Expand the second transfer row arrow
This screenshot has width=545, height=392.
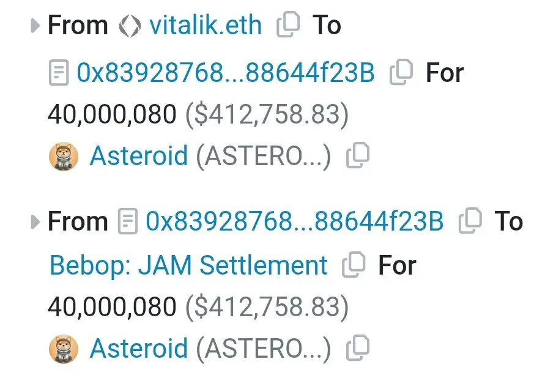point(35,222)
